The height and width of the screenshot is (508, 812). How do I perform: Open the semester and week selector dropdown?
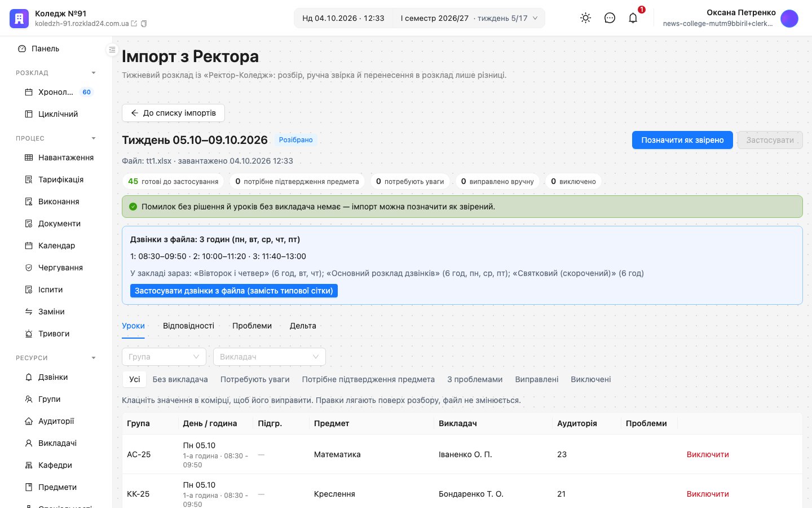tap(469, 18)
